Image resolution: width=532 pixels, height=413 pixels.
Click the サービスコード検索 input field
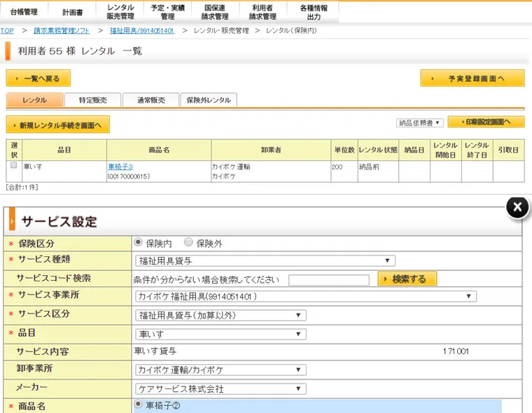pos(328,280)
